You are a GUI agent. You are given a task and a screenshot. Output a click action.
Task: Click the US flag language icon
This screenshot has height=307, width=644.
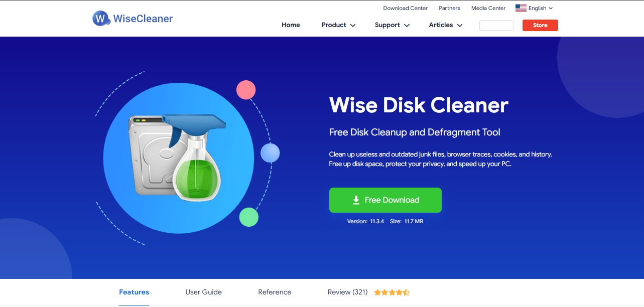tap(521, 8)
